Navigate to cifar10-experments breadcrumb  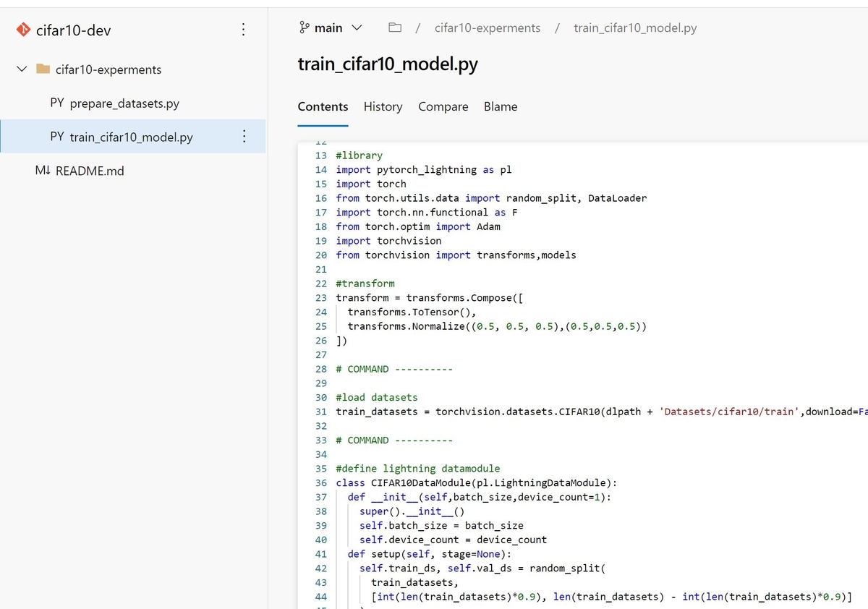coord(488,28)
